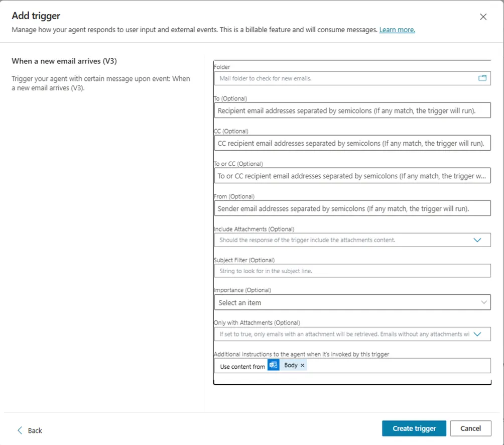This screenshot has width=504, height=445.
Task: Click the Body dynamic content token
Action: (x=291, y=366)
